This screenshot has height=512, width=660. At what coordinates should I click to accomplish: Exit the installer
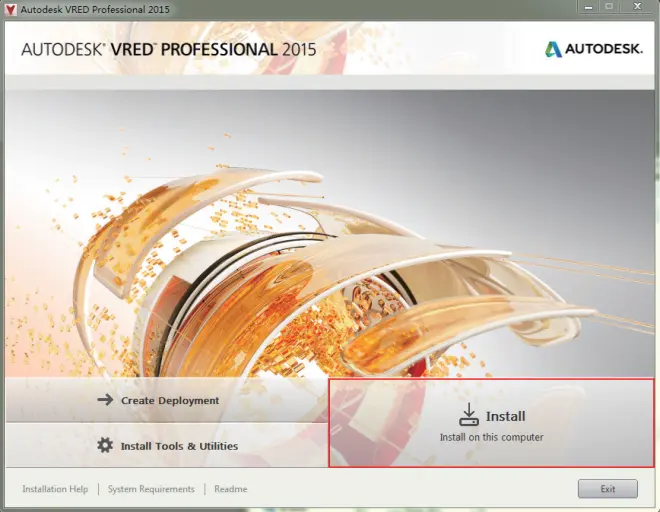607,489
